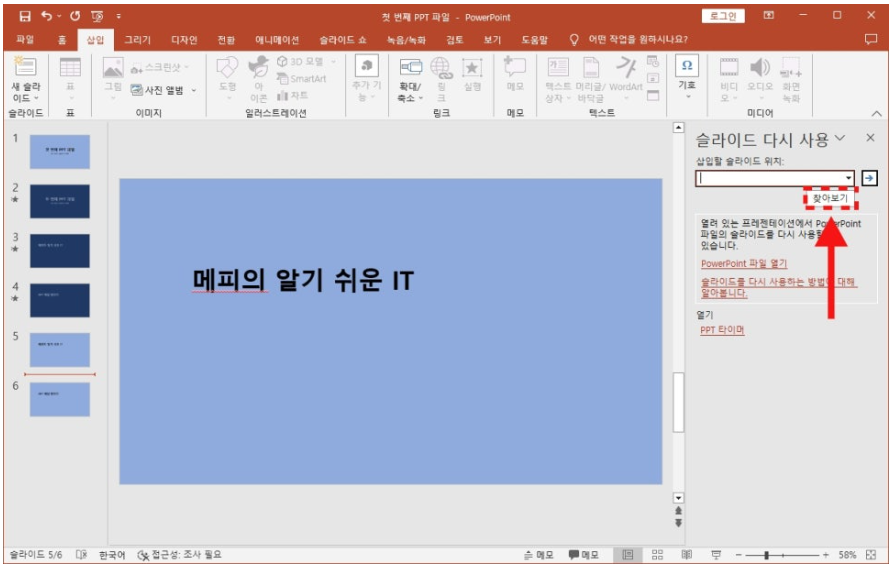Click the 새 슬라이드 (New Slide) icon

[25, 67]
